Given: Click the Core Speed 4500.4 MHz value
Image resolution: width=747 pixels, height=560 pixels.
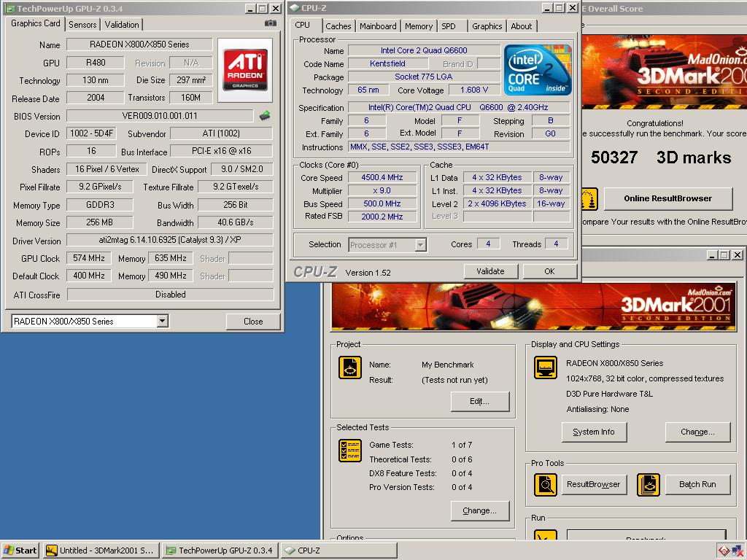Looking at the screenshot, I should click(382, 177).
